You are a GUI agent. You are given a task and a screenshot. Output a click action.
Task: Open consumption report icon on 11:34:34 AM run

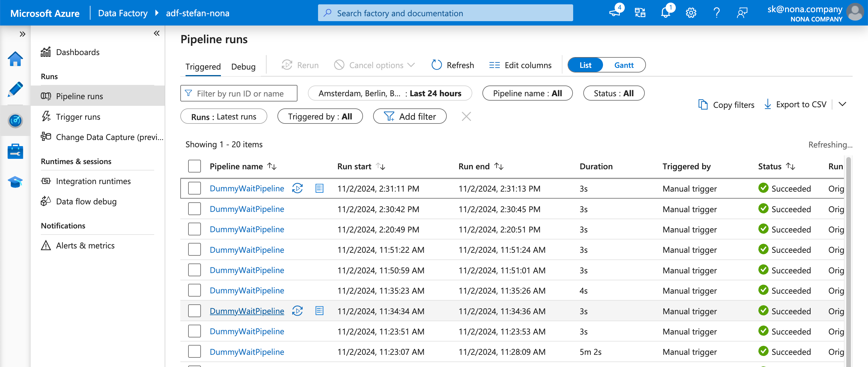319,310
